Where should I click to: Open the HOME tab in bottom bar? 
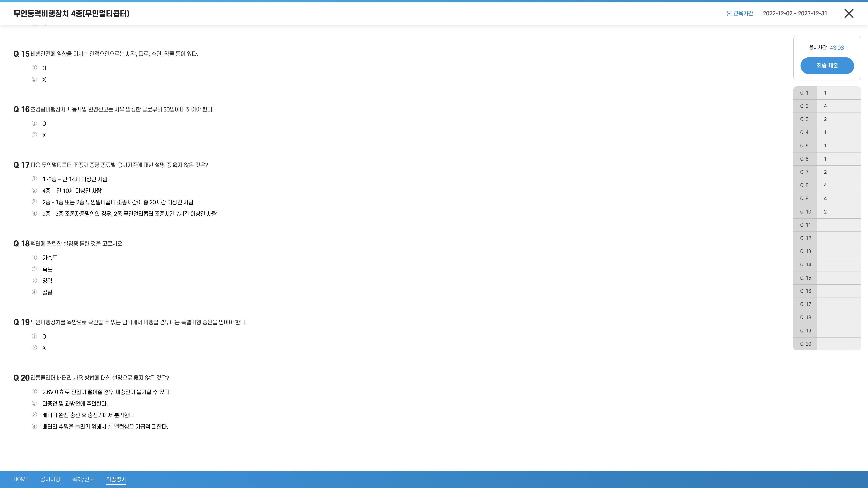coord(21,479)
